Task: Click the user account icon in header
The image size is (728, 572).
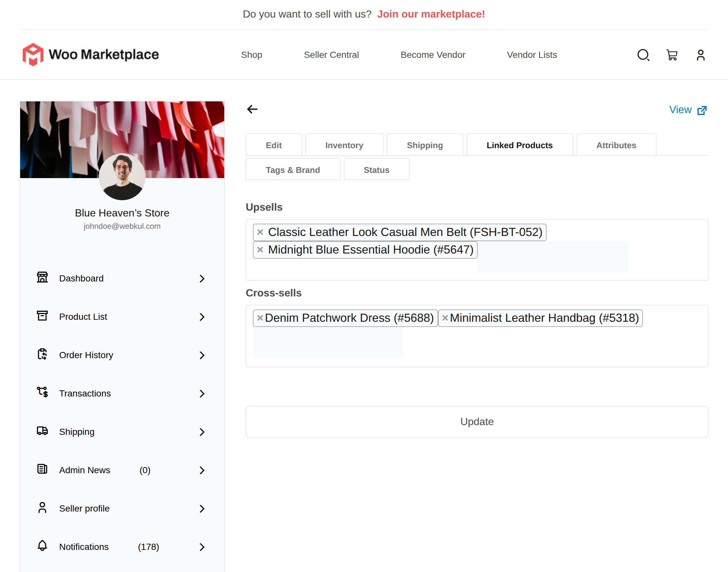Action: coord(700,55)
